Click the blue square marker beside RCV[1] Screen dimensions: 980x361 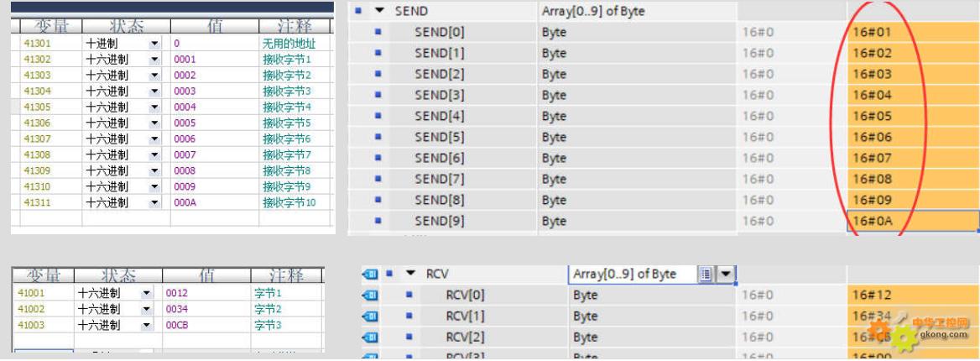(x=409, y=316)
